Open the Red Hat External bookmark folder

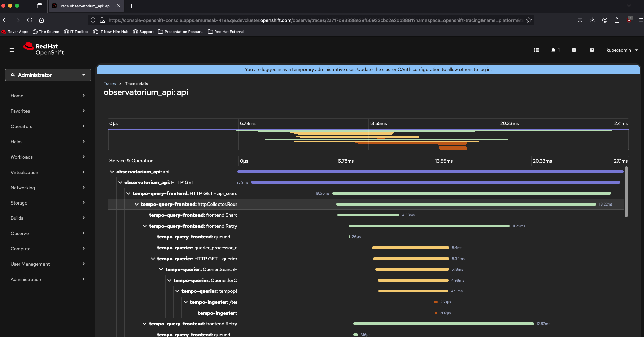226,32
